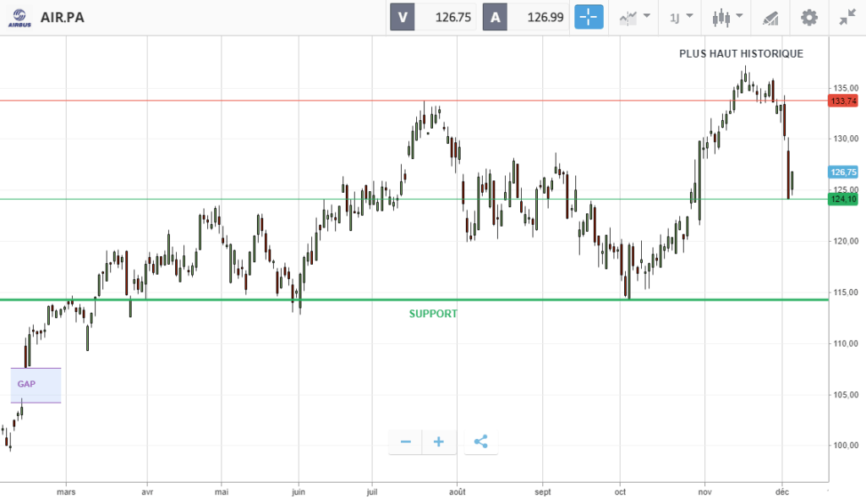Collapse chart from fullscreen arrows icon
This screenshot has height=504, width=866.
[847, 18]
